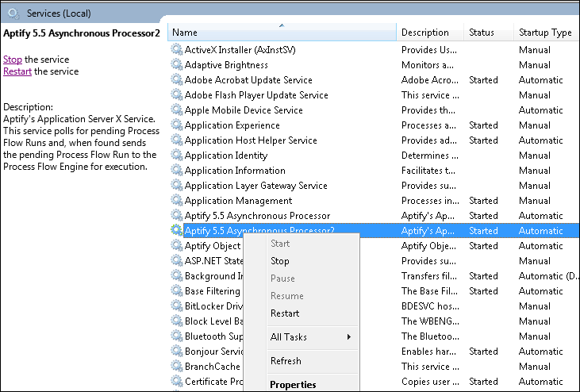
Task: Select Adobe Acrobat Update Service name
Action: (248, 80)
